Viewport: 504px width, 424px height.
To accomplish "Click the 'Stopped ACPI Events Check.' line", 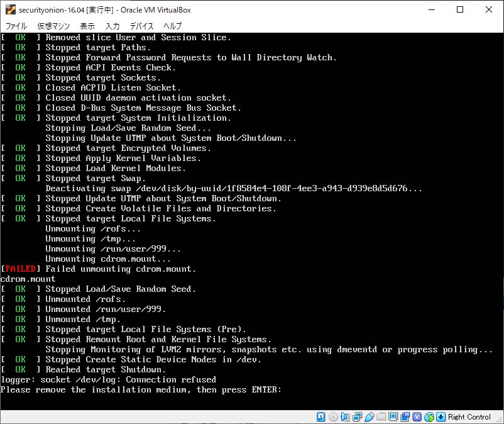I will click(x=111, y=67).
